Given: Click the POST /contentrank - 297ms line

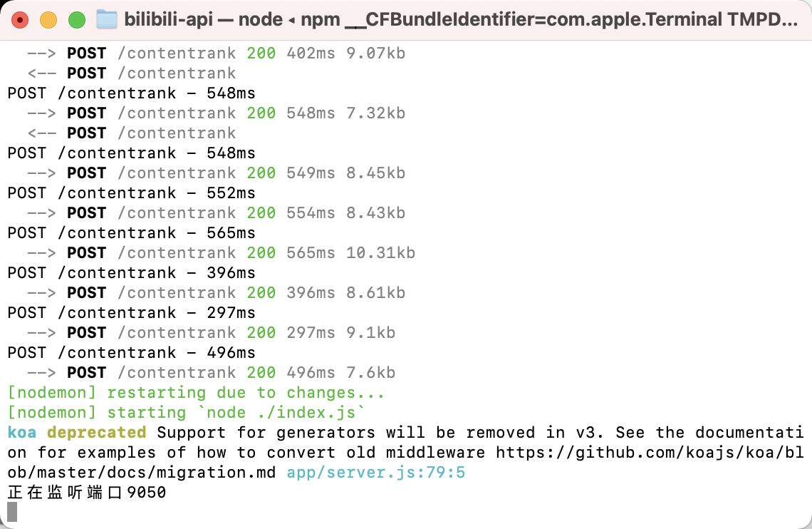Looking at the screenshot, I should (131, 312).
